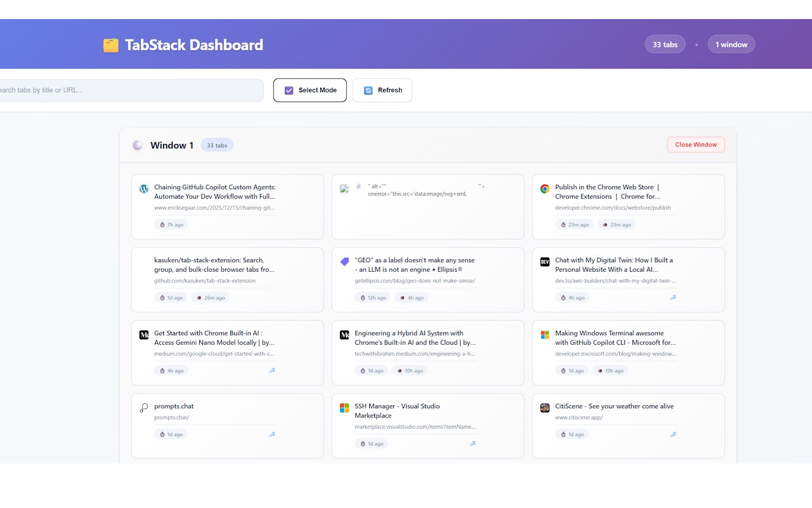This screenshot has width=812, height=508.
Task: Click the broken image icon in the malformed tab card
Action: [x=344, y=189]
